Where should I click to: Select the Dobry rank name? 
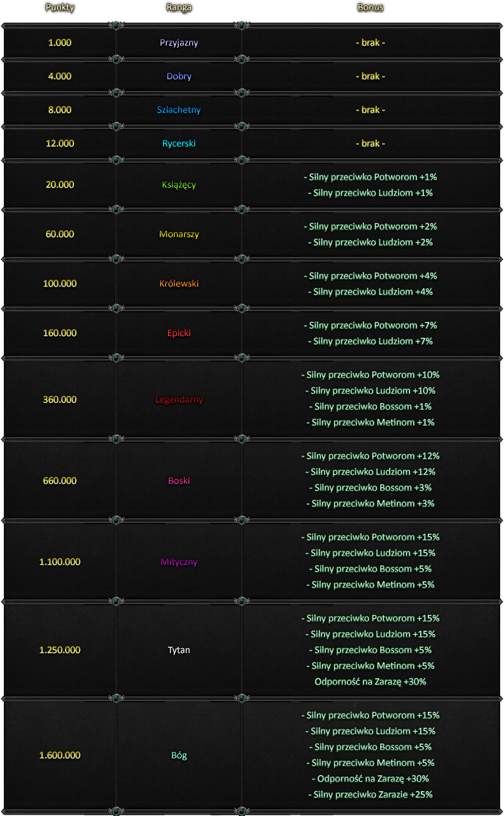tap(179, 76)
